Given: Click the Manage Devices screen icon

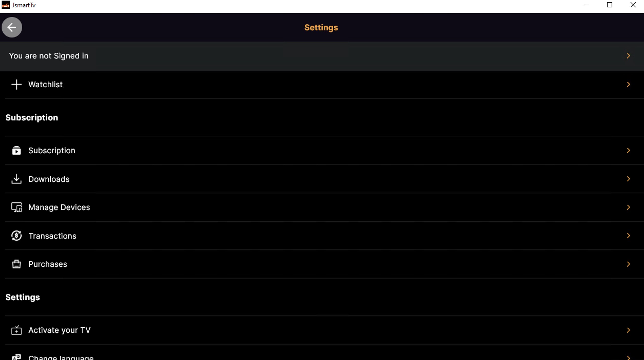Looking at the screenshot, I should (16, 207).
